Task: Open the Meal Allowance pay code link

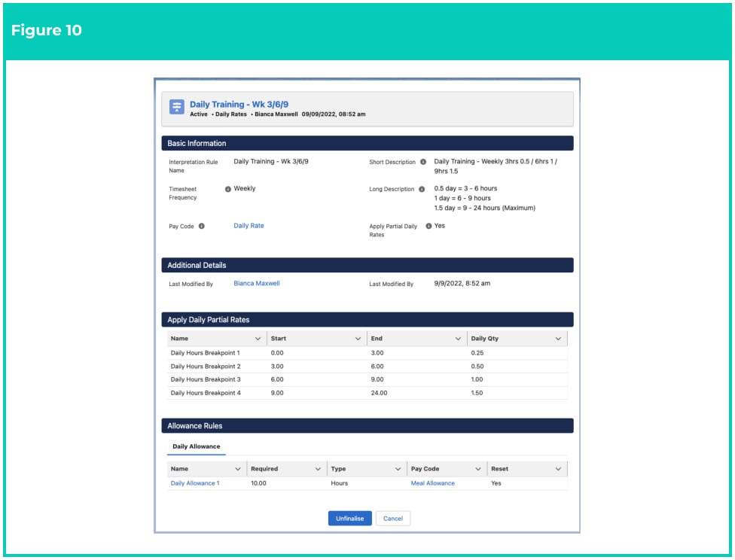Action: pos(433,483)
